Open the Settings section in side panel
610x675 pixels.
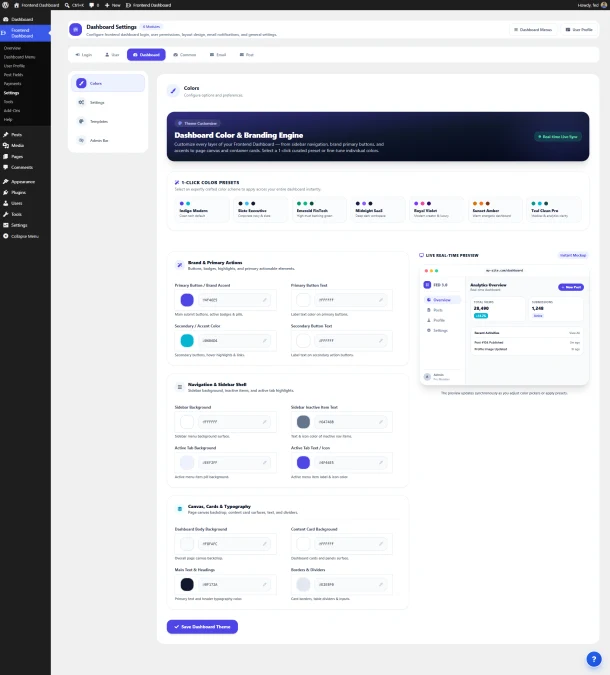108,102
